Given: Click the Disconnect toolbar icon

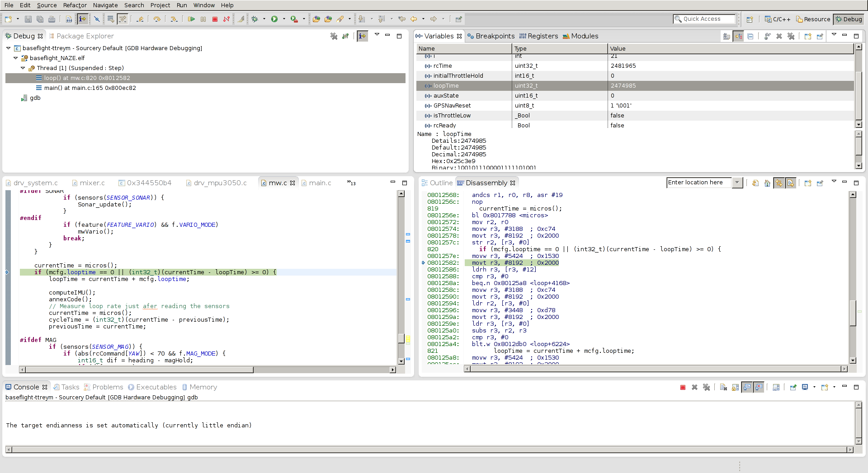Looking at the screenshot, I should pos(226,19).
